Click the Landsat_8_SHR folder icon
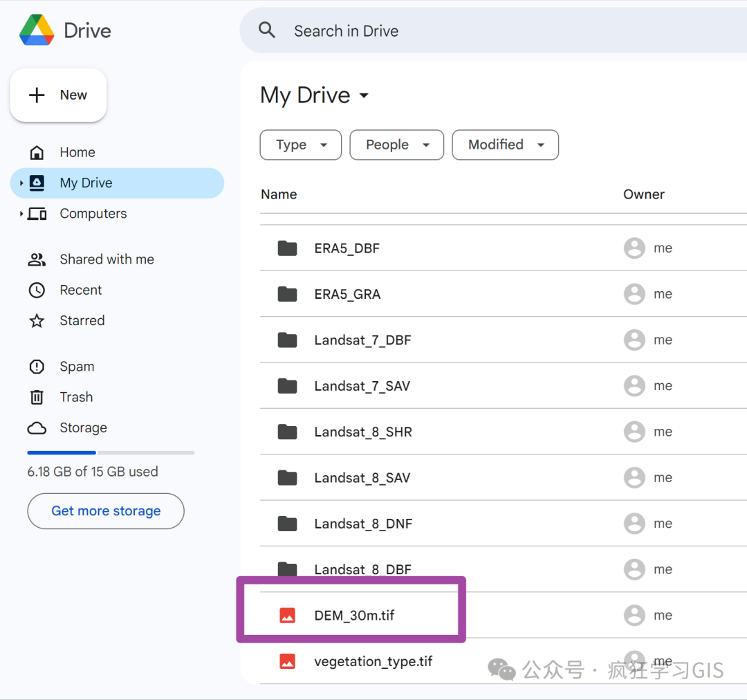The image size is (747, 700). (x=287, y=432)
